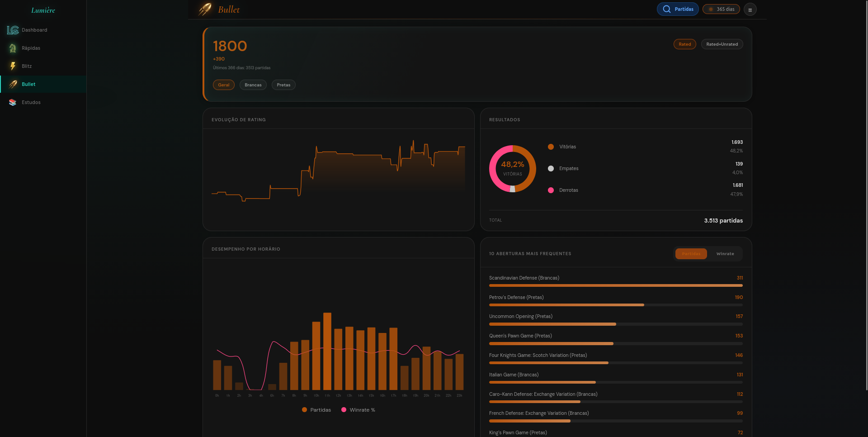Click the Vitórias count 1.693
The width and height of the screenshot is (868, 437).
(x=737, y=142)
